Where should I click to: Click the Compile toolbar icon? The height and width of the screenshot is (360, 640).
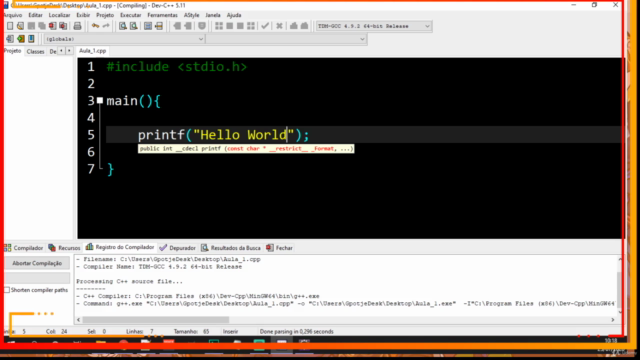click(x=219, y=26)
